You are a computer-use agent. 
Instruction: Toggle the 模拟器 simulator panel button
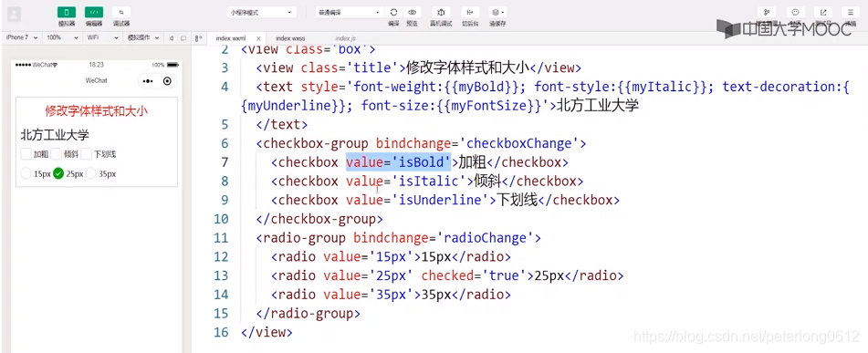[67, 12]
